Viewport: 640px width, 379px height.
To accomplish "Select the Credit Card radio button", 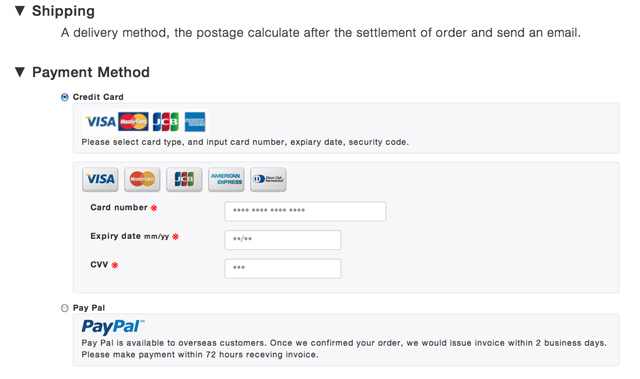I will pos(64,97).
